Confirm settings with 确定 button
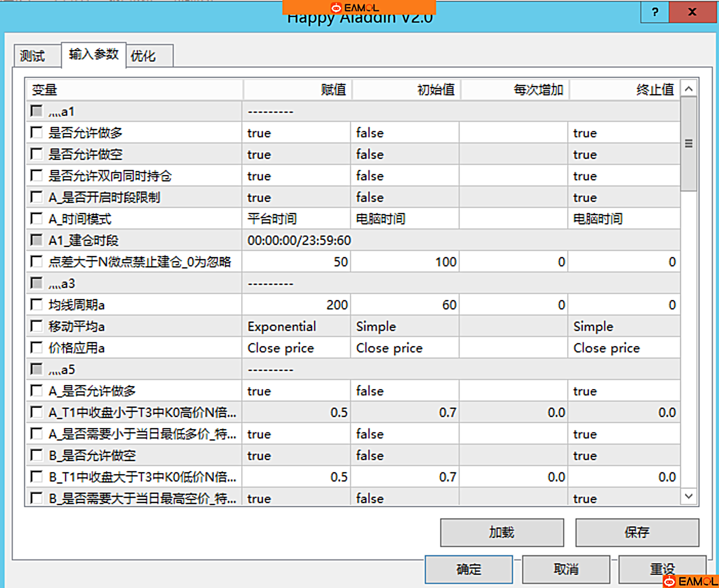719x588 pixels. (469, 570)
